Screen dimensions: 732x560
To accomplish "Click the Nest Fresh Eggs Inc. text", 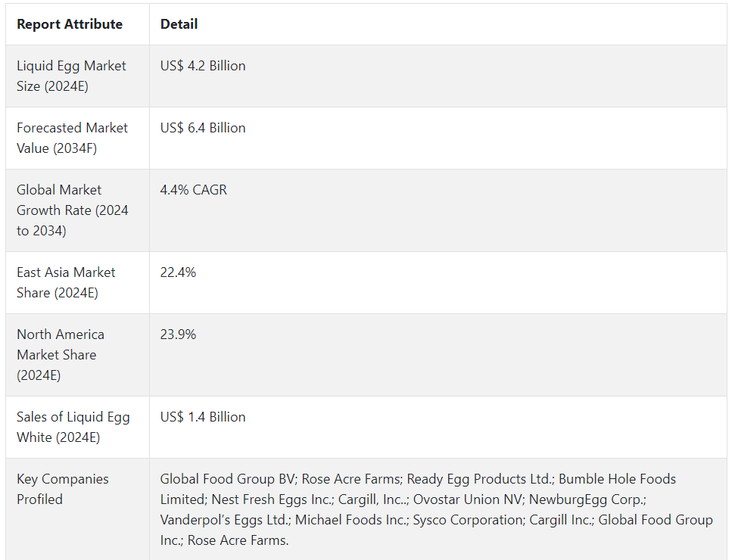I will 272,499.
